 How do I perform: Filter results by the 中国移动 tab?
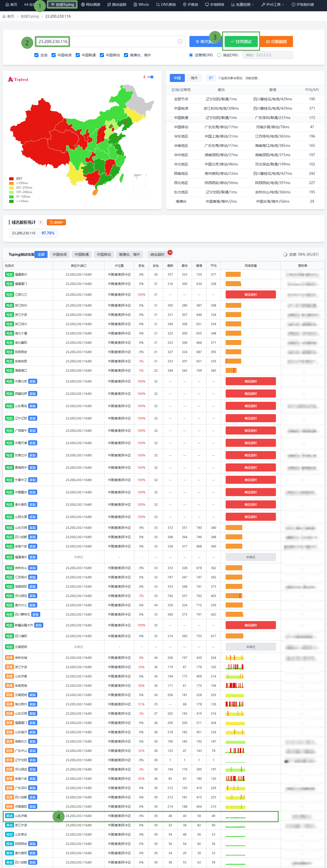104,254
